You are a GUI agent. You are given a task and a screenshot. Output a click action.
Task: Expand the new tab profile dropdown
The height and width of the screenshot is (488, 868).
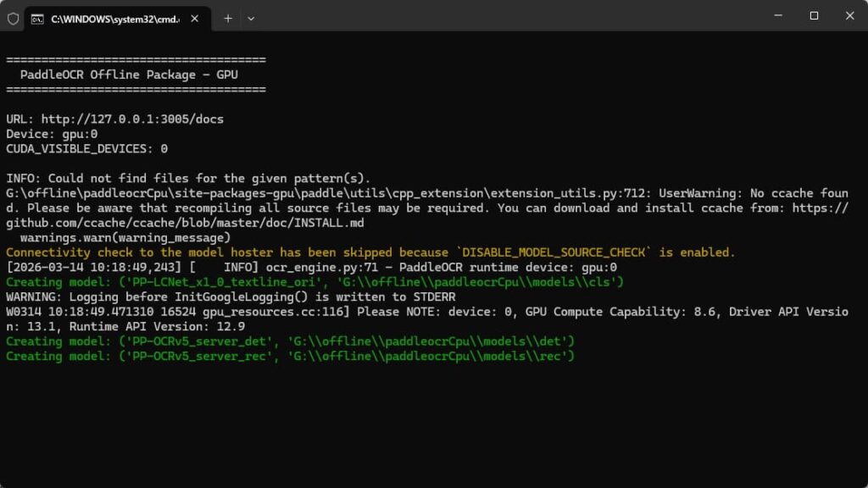(x=251, y=18)
